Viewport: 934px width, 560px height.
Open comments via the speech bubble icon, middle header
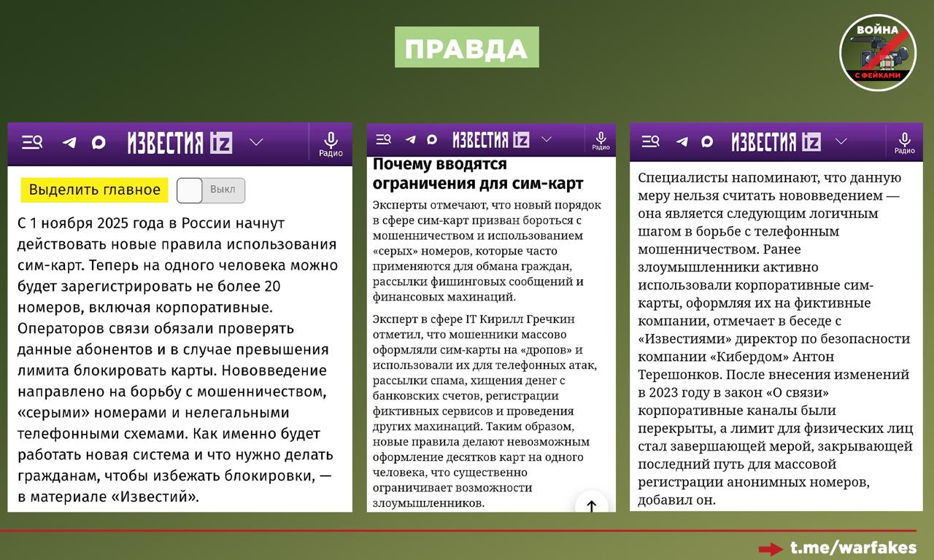coord(431,139)
